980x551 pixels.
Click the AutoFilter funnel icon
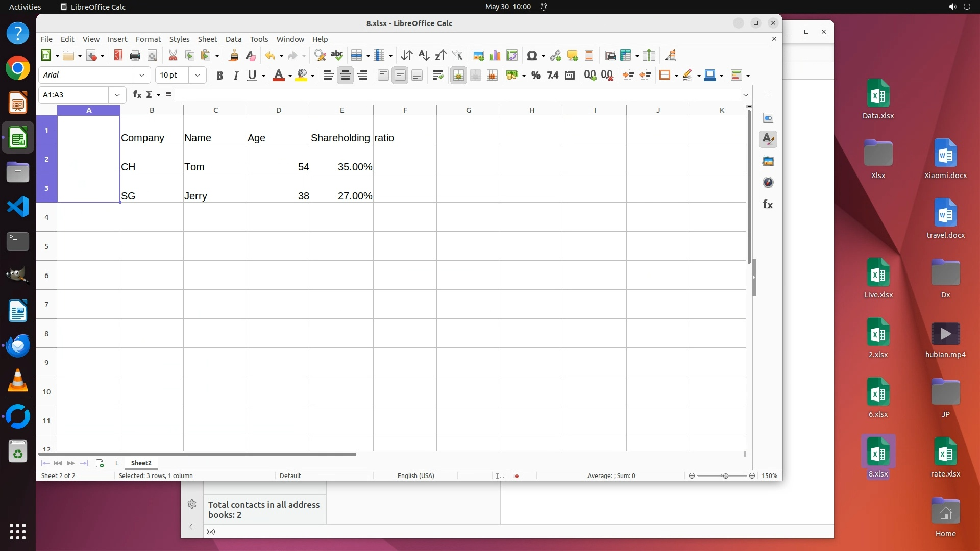457,56
